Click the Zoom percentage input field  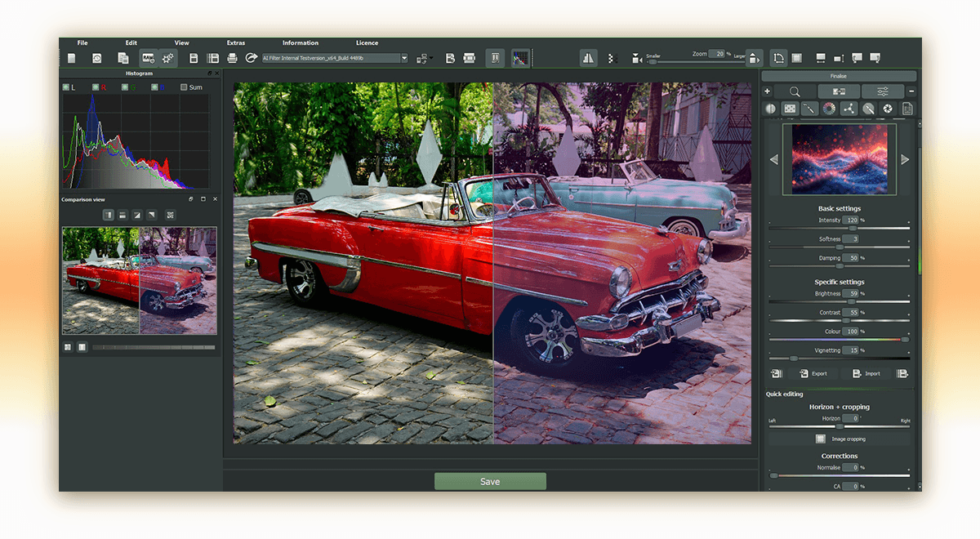716,53
